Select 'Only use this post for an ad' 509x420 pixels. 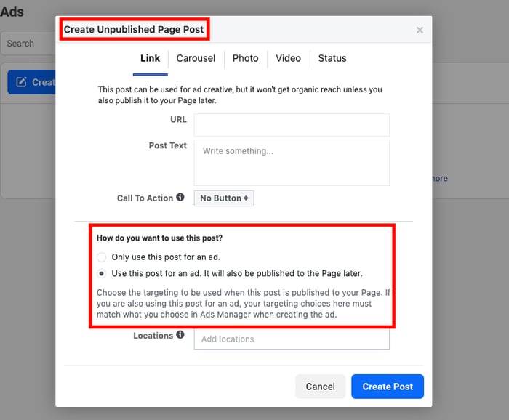coord(102,257)
